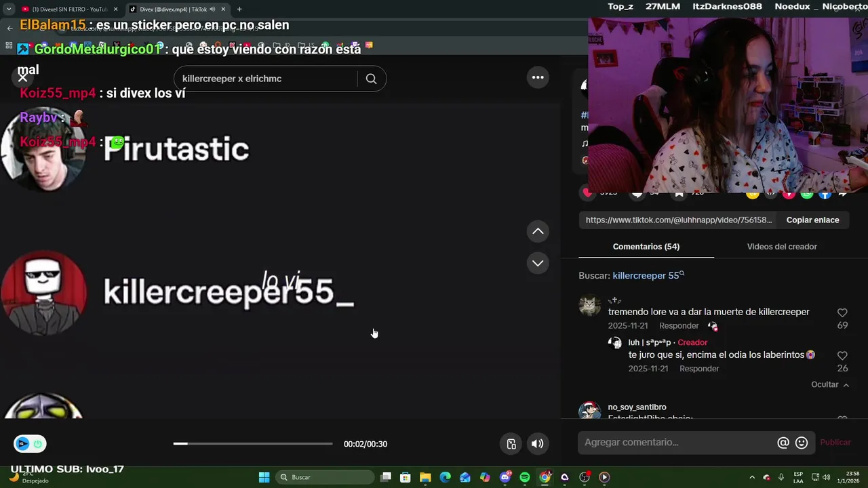The width and height of the screenshot is (868, 488).
Task: Open the Windows Start menu
Action: pyautogui.click(x=264, y=477)
